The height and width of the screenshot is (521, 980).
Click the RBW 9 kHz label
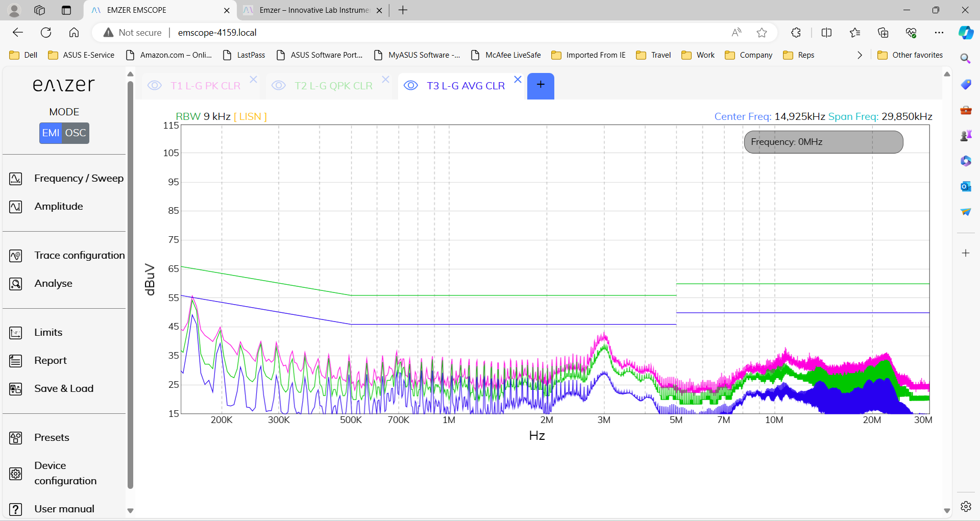click(x=203, y=116)
